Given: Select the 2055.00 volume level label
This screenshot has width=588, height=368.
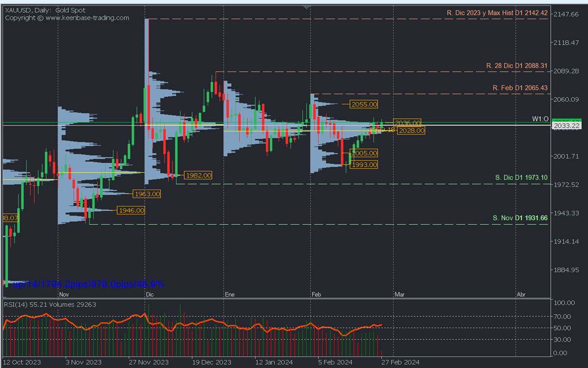Looking at the screenshot, I should [364, 105].
